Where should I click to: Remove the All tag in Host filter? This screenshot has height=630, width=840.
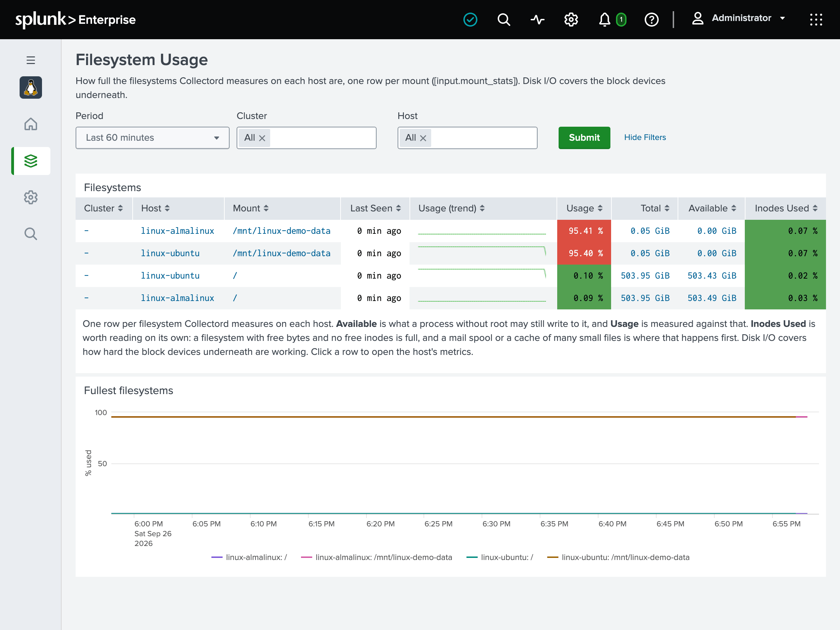(423, 138)
